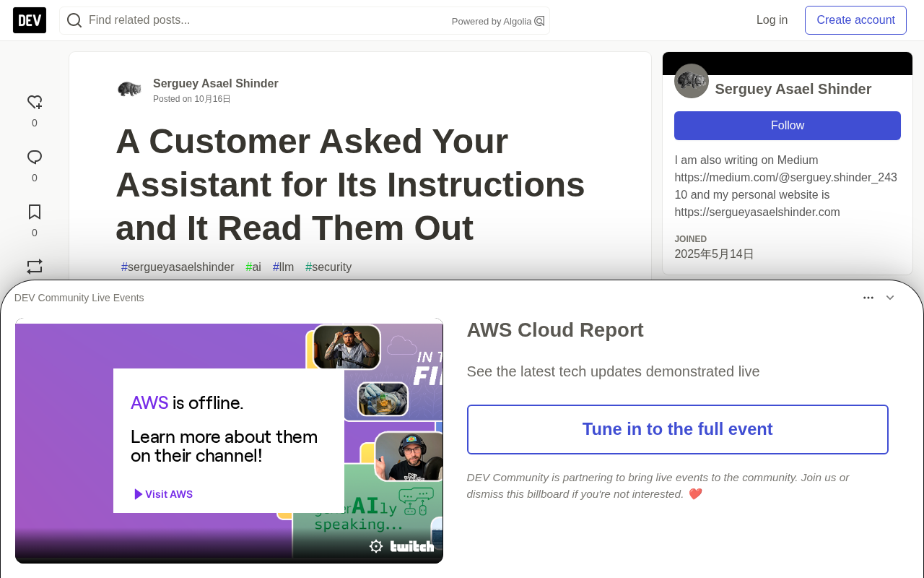Click the boost repost icon in the sidebar
Image resolution: width=924 pixels, height=578 pixels.
click(x=35, y=266)
